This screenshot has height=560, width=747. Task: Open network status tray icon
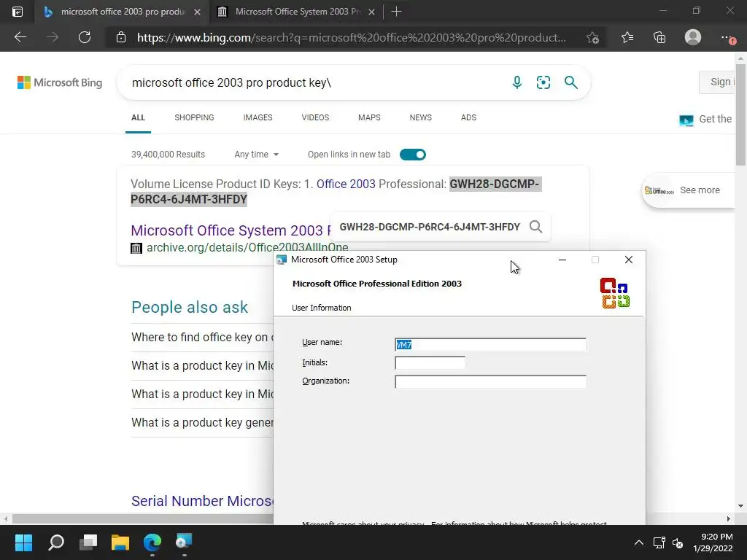tap(659, 542)
